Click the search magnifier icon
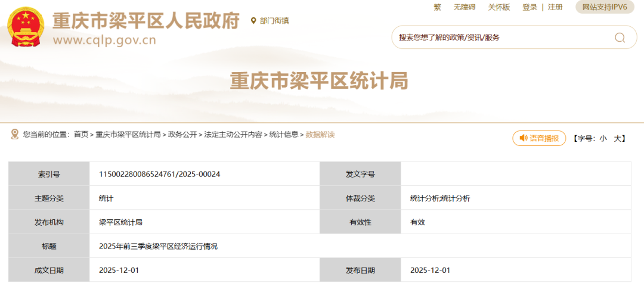The image size is (644, 286). coord(620,38)
